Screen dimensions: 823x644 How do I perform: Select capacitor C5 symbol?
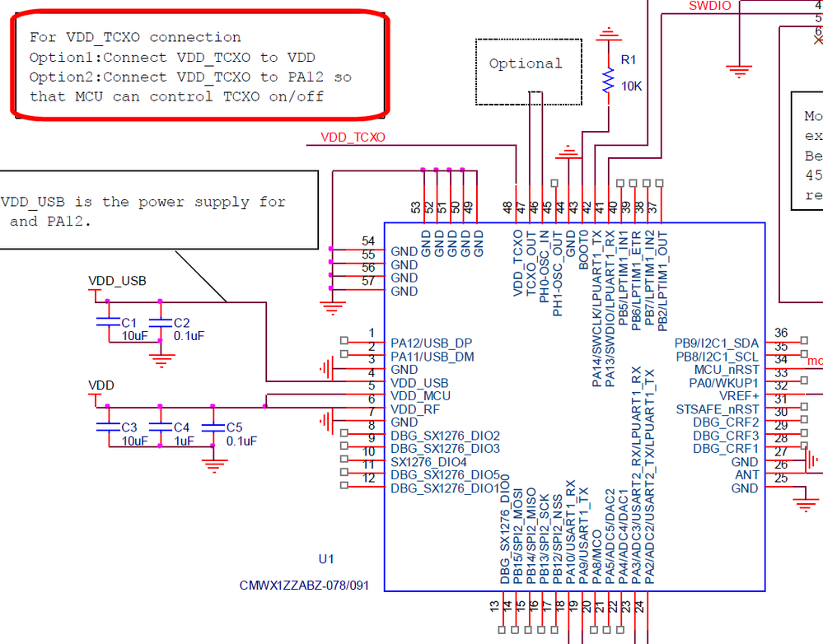pos(213,427)
